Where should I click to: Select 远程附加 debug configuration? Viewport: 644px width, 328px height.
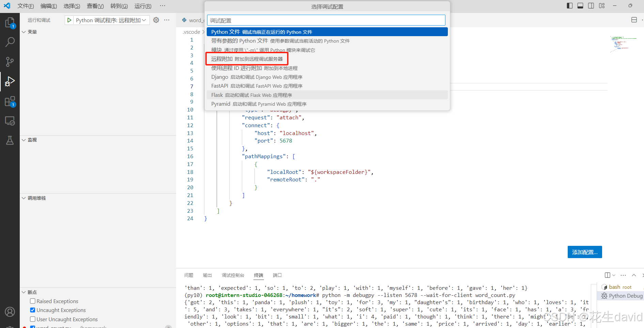327,59
